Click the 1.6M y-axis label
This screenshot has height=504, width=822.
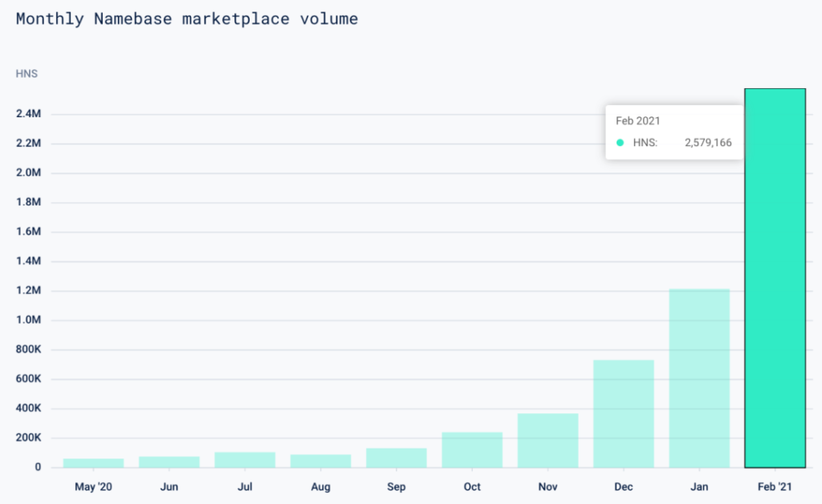(x=28, y=231)
